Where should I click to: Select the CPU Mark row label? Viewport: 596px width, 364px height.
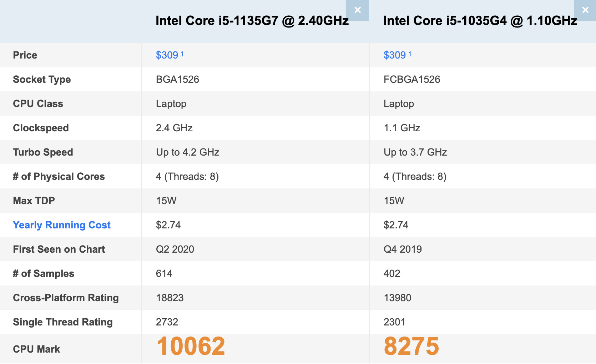pyautogui.click(x=36, y=349)
